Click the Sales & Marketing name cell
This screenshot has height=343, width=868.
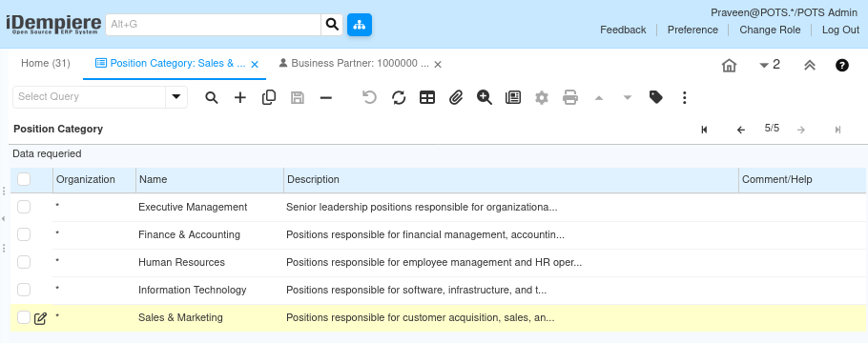point(180,317)
